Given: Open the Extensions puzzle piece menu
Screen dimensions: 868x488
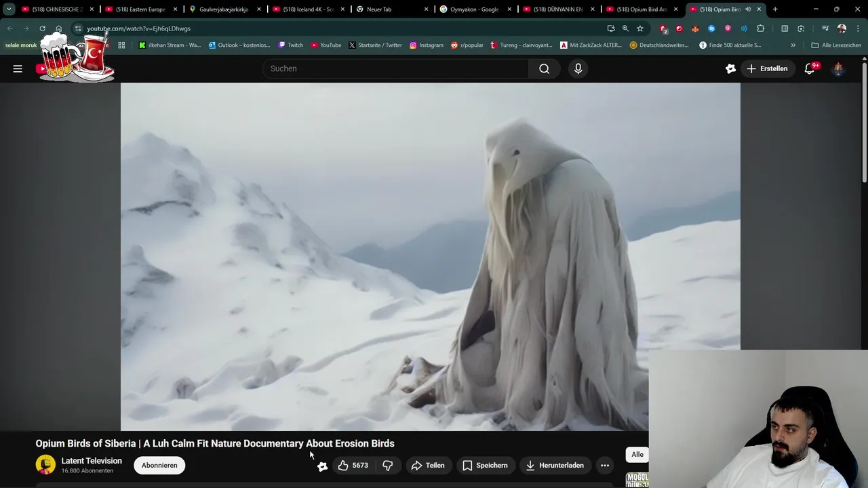Looking at the screenshot, I should pos(760,28).
